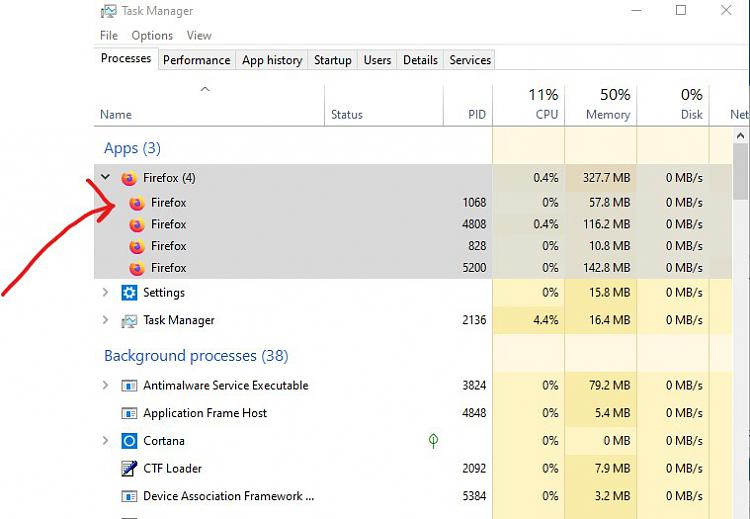Click the Settings gear icon
Image resolution: width=750 pixels, height=519 pixels.
pos(129,292)
